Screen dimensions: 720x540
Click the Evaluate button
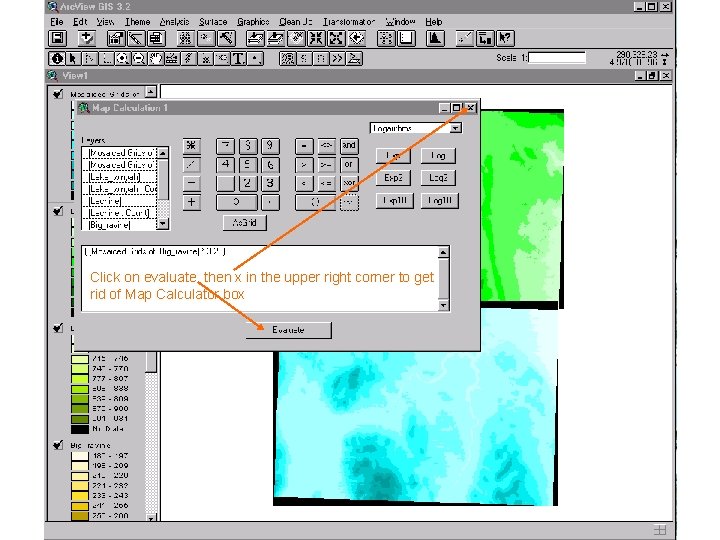[x=288, y=330]
